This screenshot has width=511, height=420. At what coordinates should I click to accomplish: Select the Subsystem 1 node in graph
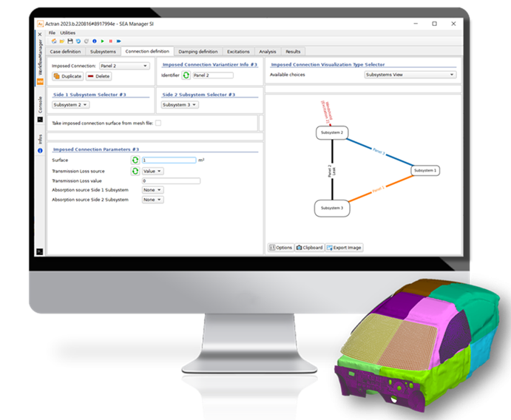point(425,170)
